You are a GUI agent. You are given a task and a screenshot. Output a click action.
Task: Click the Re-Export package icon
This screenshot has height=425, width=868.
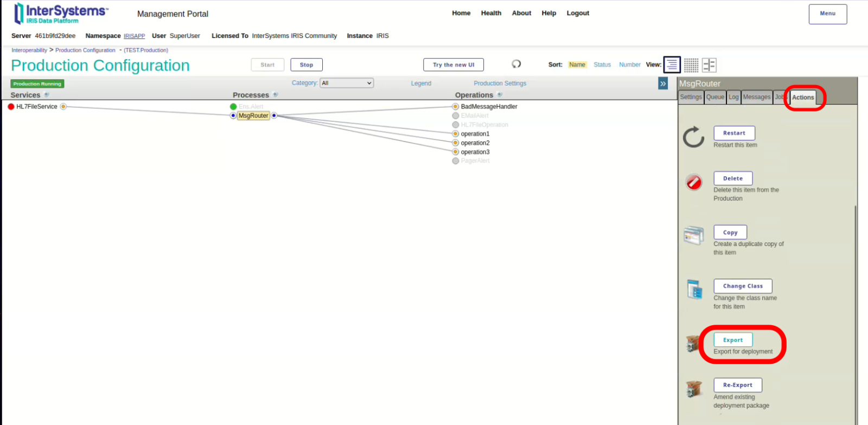click(694, 388)
